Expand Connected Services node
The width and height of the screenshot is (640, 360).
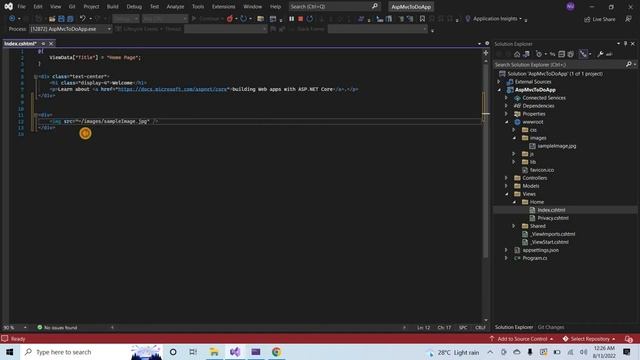[506, 98]
